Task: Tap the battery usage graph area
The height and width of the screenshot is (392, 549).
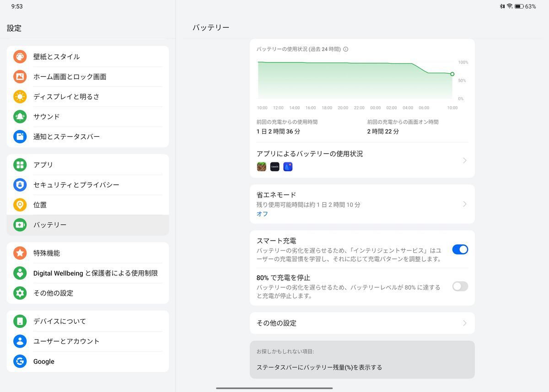Action: (355, 80)
